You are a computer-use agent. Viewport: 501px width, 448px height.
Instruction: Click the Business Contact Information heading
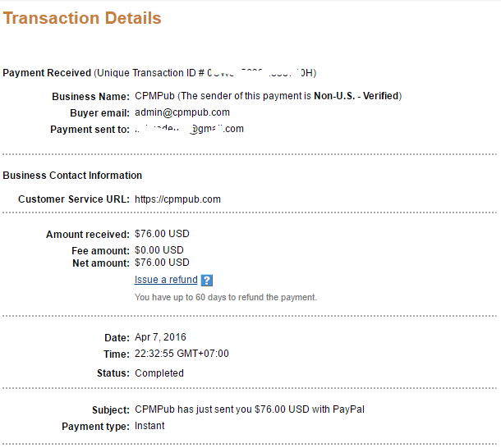[72, 176]
